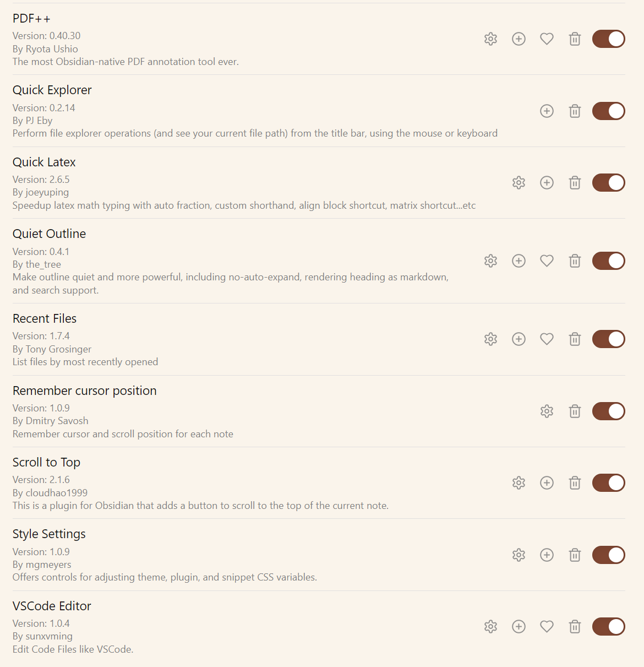This screenshot has width=644, height=667.
Task: Turn off Quick Explorer plugin switch
Action: coord(609,111)
